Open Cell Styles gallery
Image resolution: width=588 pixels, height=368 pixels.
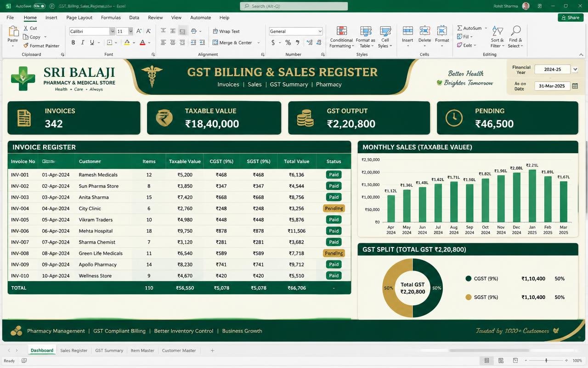[385, 37]
